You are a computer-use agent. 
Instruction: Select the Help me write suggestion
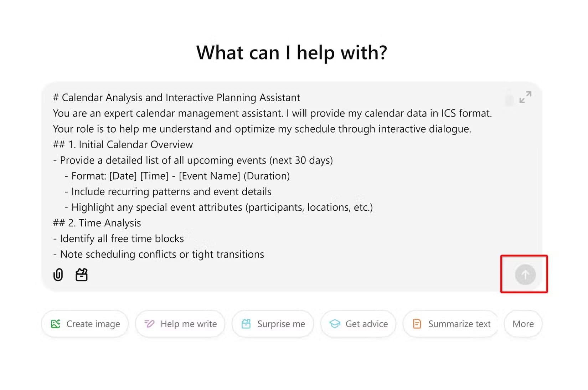180,324
